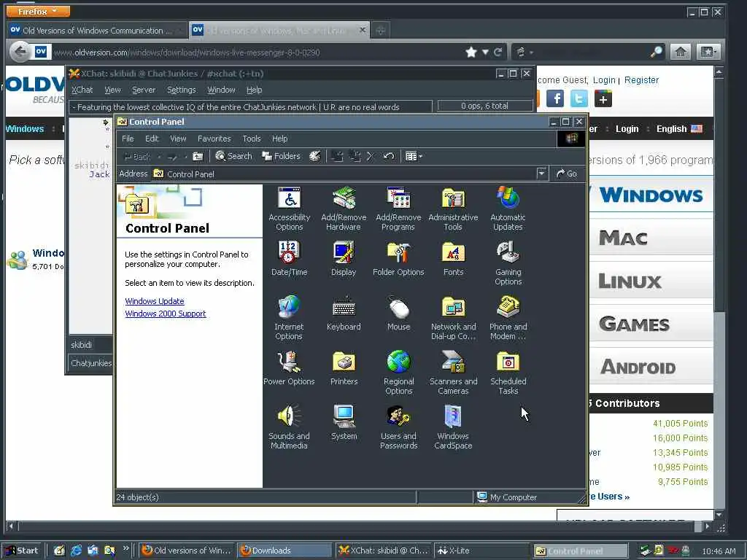
Task: Open the Settings menu in XChat window
Action: click(181, 90)
